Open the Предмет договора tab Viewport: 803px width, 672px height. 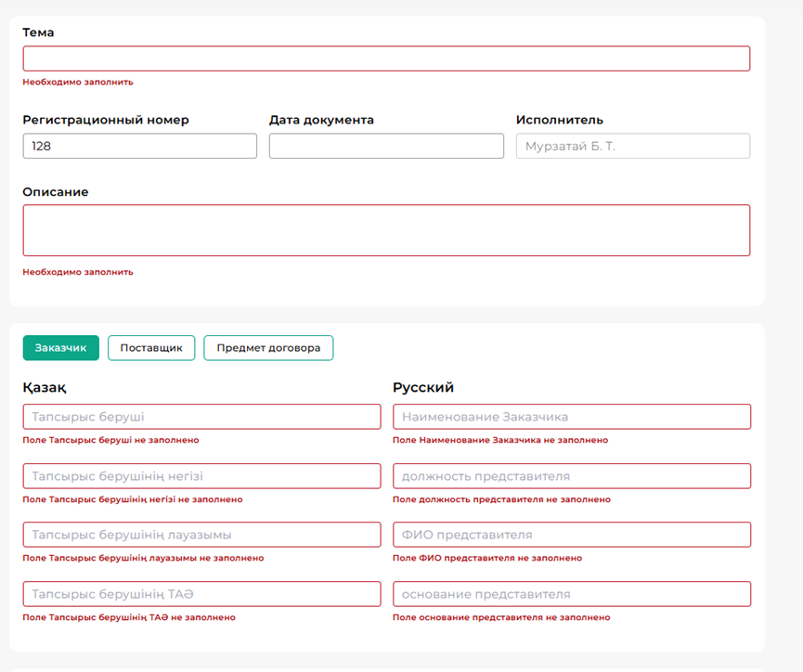coord(268,348)
